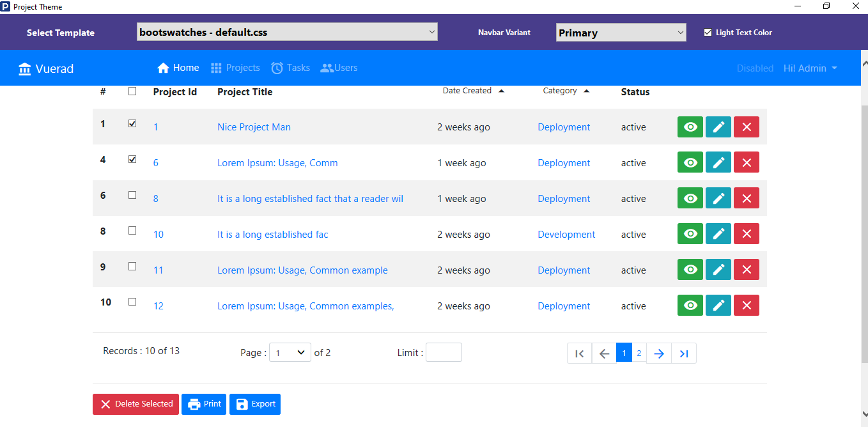Open the Select Template dropdown
Screen dimensions: 868x427
pos(288,32)
